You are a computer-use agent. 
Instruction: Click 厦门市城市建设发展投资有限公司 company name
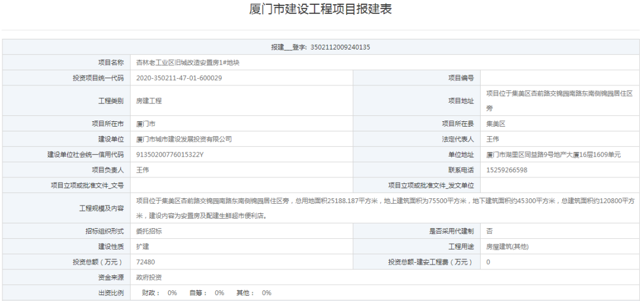point(184,139)
